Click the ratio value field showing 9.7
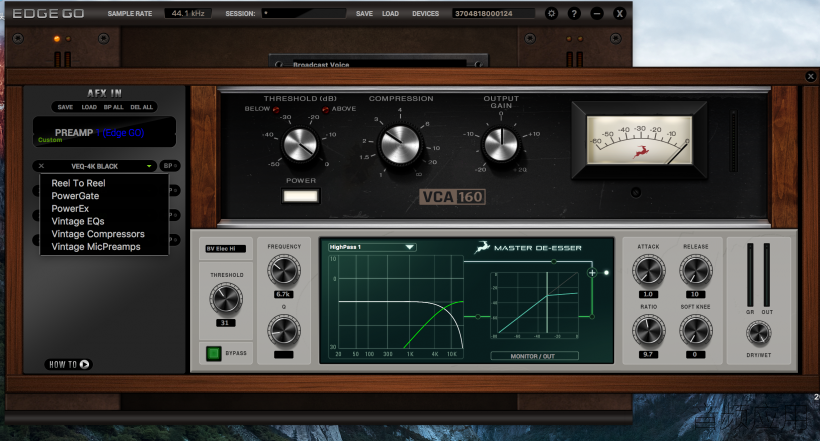The image size is (820, 441). (x=648, y=354)
